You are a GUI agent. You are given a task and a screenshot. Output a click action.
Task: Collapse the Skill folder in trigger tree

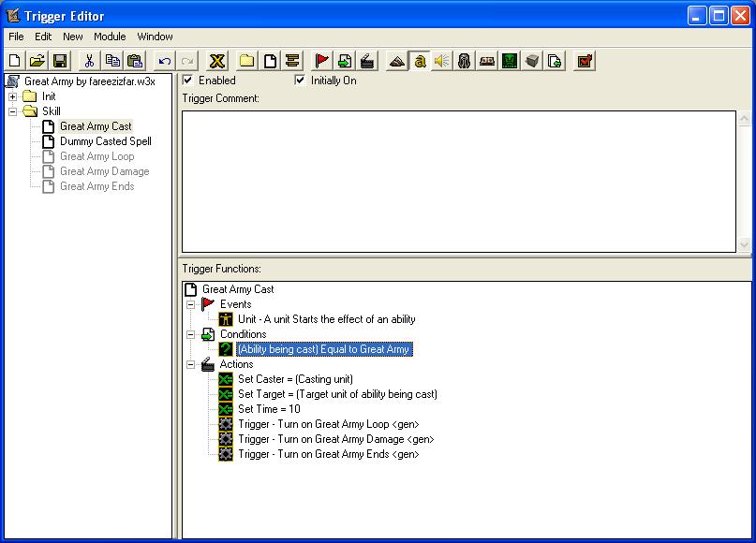(x=12, y=111)
